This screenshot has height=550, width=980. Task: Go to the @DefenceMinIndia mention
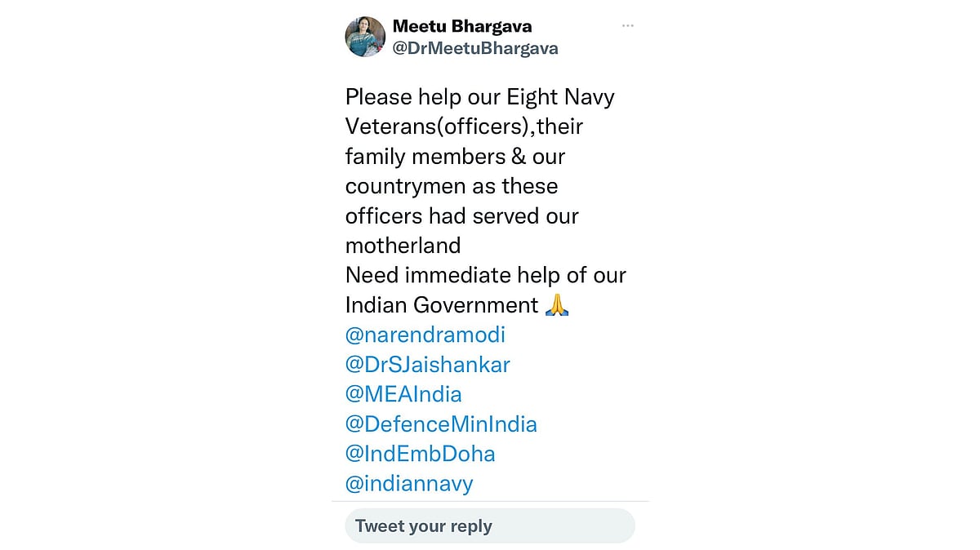click(441, 424)
